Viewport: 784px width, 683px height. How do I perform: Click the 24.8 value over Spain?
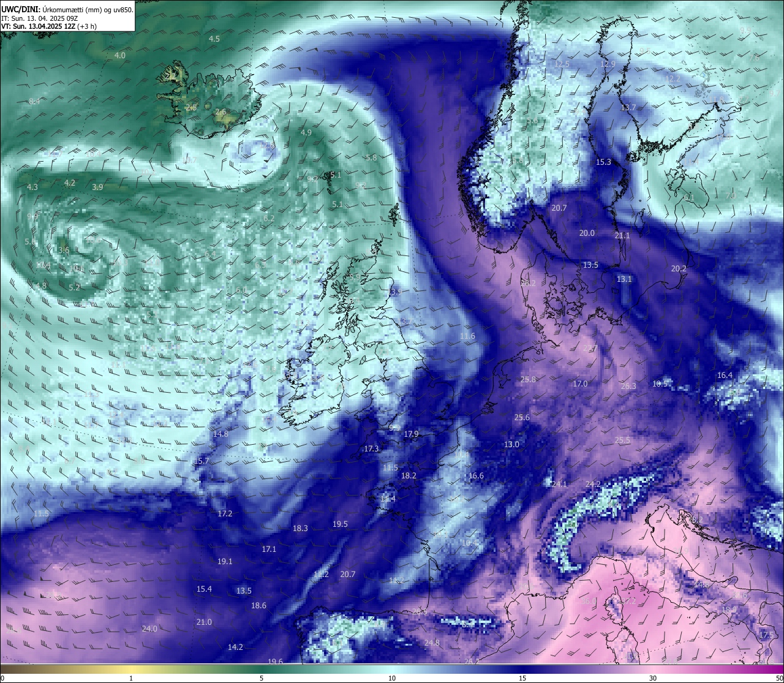[x=432, y=643]
